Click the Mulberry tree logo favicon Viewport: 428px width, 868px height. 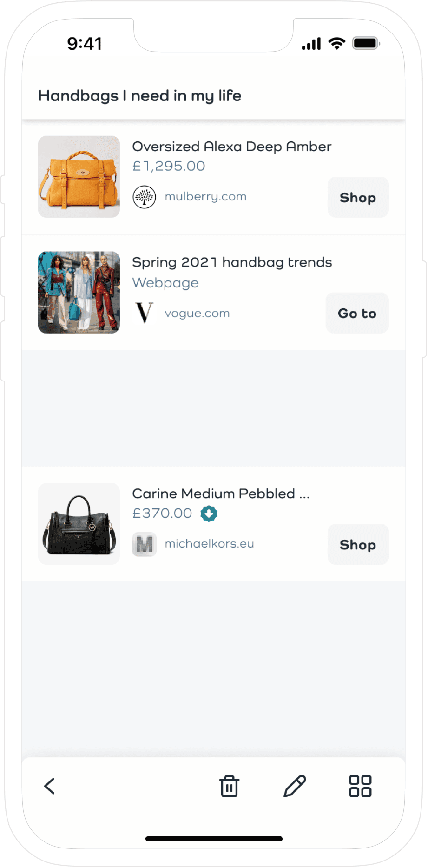pos(144,196)
